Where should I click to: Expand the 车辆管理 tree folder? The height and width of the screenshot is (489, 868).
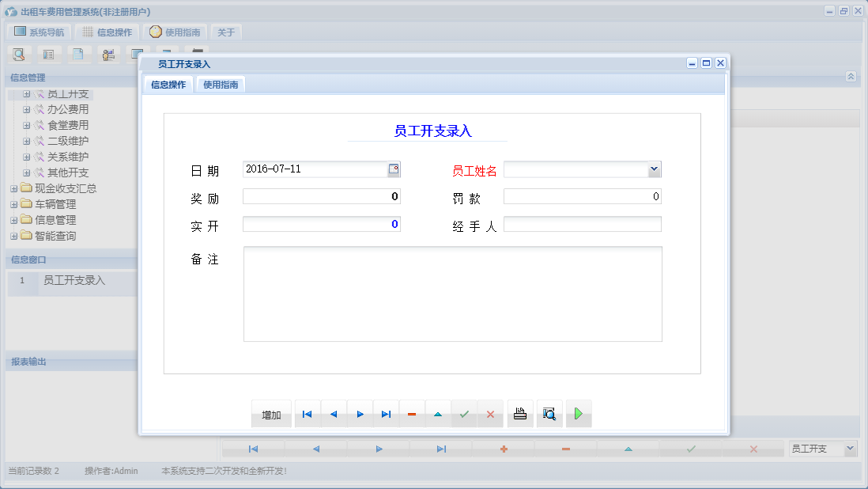click(14, 204)
